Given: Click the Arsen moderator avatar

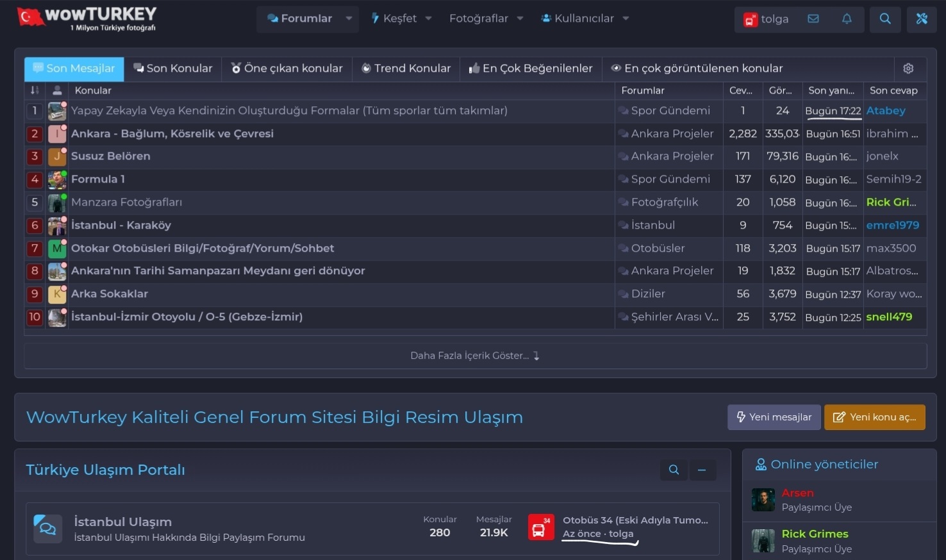Looking at the screenshot, I should pyautogui.click(x=763, y=500).
